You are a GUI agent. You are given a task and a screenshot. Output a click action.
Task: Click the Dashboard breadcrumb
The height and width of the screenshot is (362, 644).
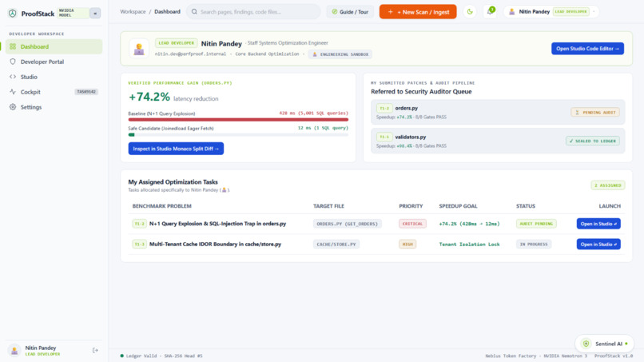click(167, 11)
